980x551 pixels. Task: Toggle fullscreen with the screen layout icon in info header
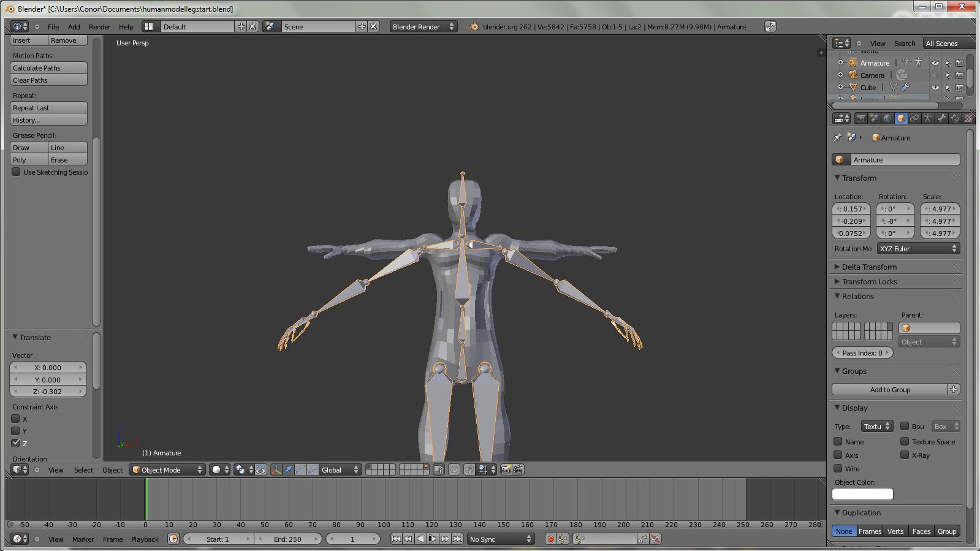point(770,26)
